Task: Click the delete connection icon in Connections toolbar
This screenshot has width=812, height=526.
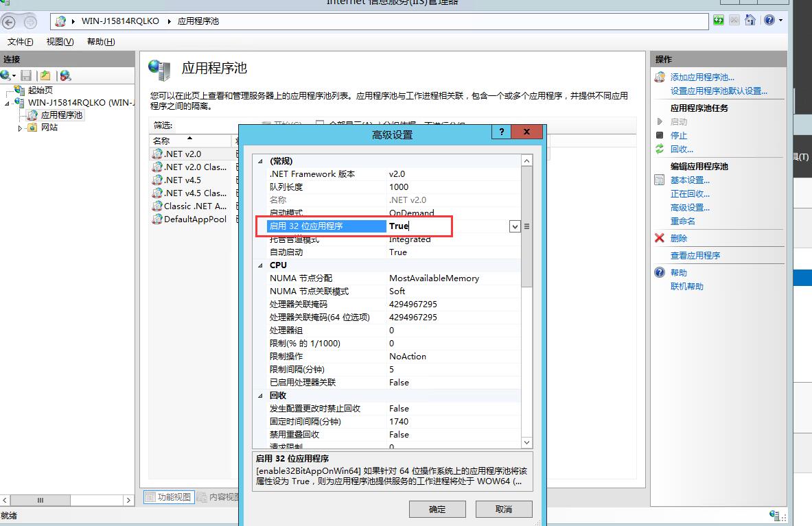Action: coord(65,75)
